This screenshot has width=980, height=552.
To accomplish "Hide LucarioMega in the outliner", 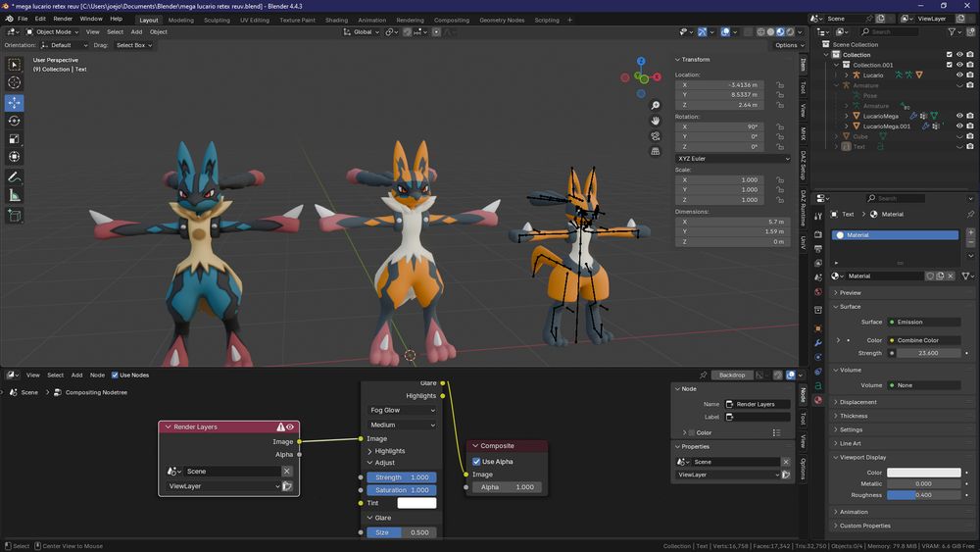I will (958, 116).
